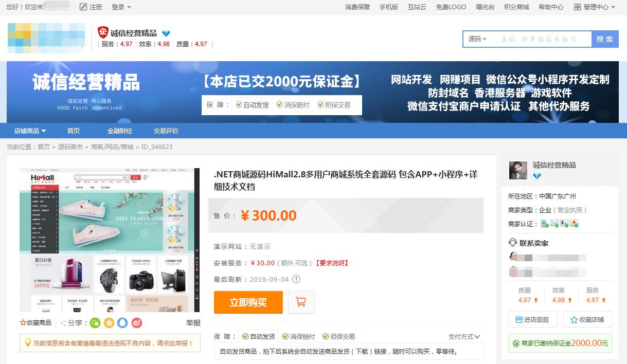The image size is (627, 364).
Task: Click the 进店逛逛 shop button
Action: [532, 320]
